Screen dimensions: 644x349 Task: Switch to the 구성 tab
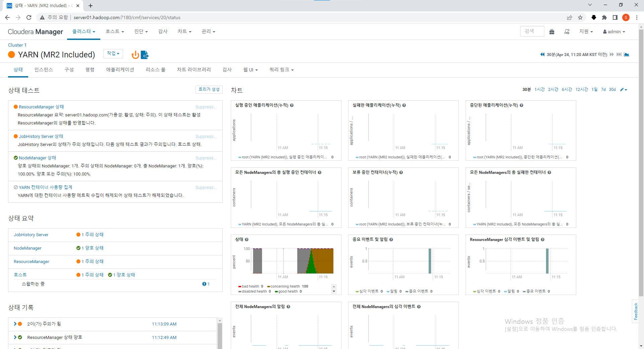click(x=69, y=70)
